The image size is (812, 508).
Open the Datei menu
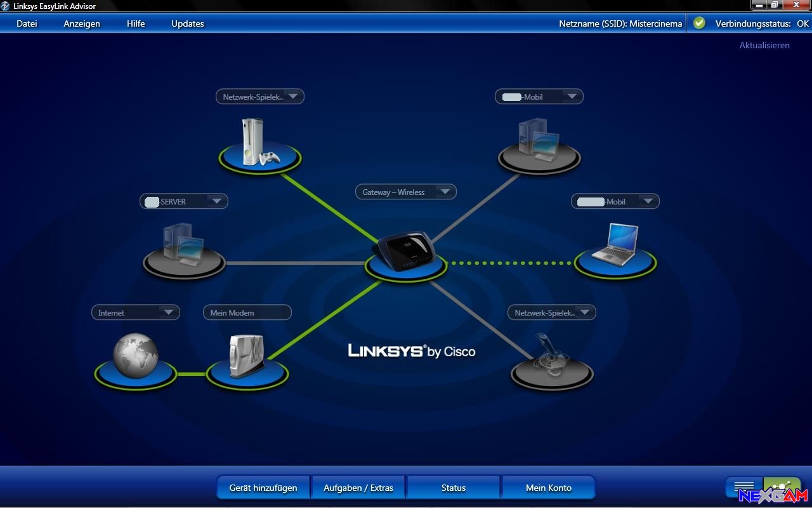(x=27, y=23)
